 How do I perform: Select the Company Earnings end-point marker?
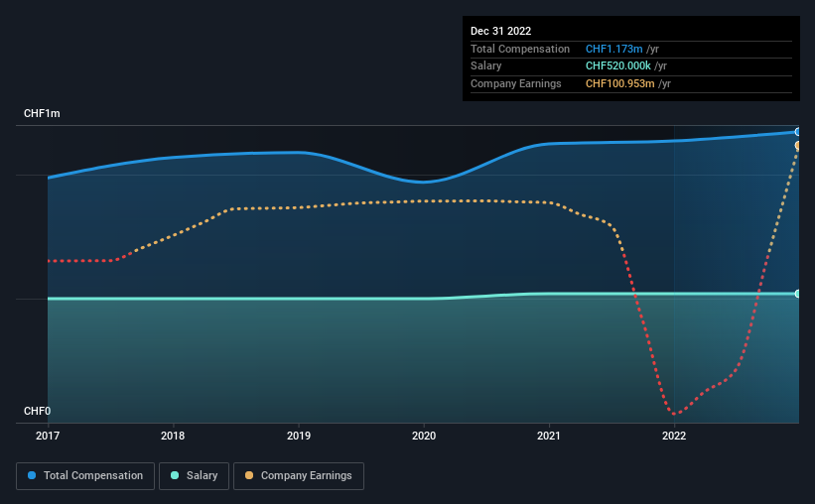[798, 146]
